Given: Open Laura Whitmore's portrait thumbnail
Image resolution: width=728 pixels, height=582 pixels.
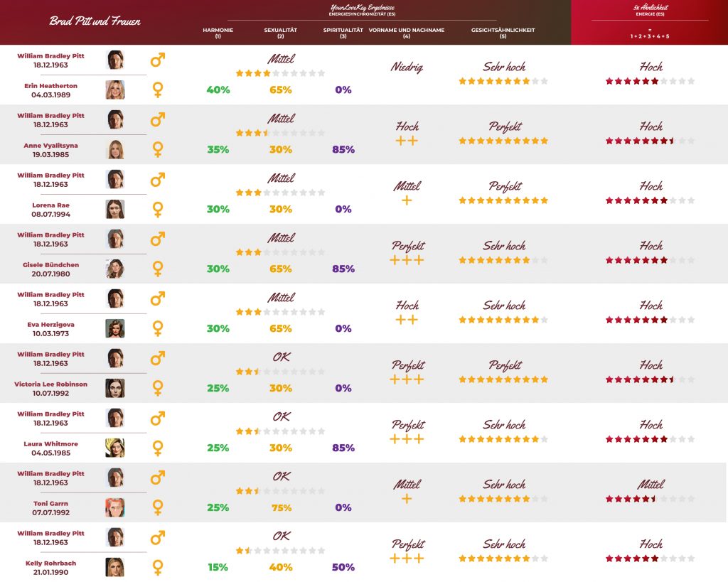Looking at the screenshot, I should [x=115, y=448].
